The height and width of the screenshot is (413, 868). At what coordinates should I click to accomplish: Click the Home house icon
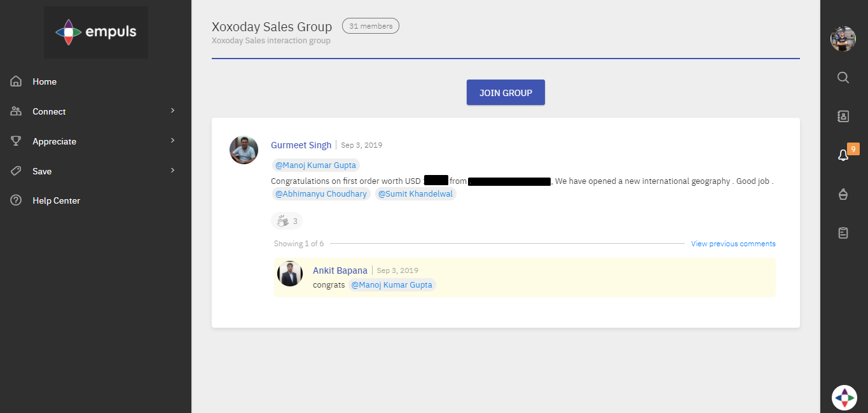pyautogui.click(x=16, y=81)
